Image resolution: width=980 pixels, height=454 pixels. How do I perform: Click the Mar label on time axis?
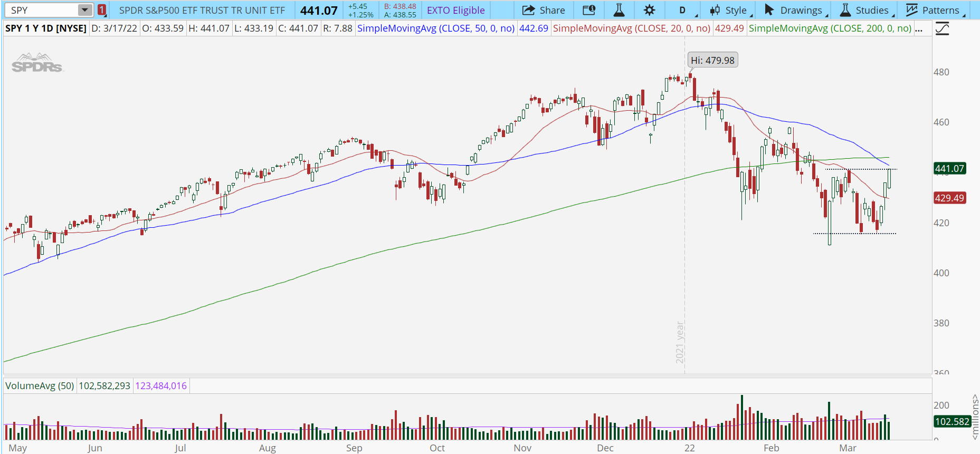(848, 448)
